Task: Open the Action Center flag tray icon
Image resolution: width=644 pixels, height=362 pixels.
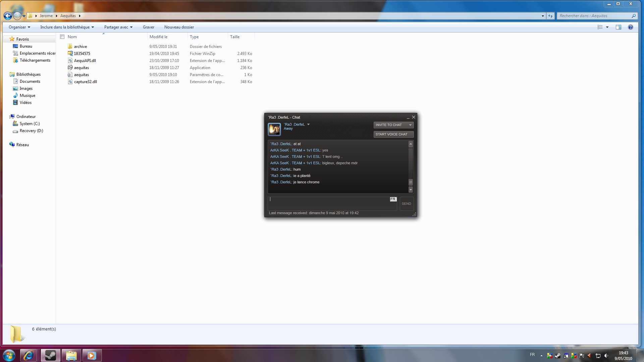Action: [582, 356]
